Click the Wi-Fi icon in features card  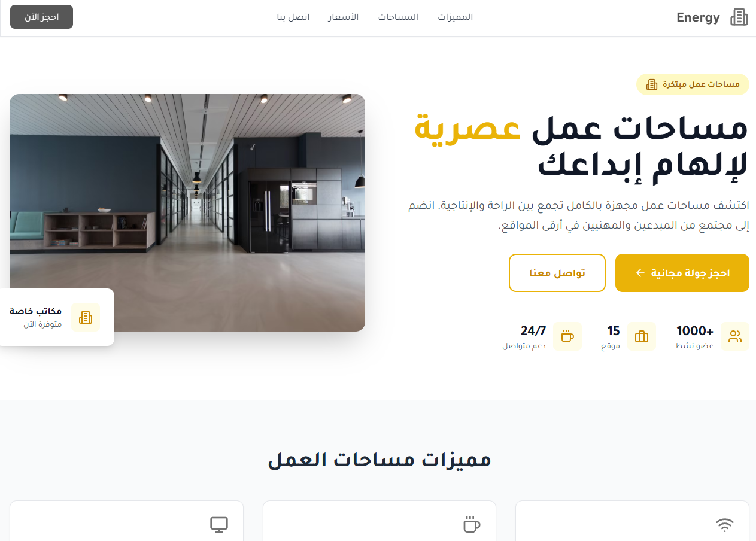click(725, 525)
